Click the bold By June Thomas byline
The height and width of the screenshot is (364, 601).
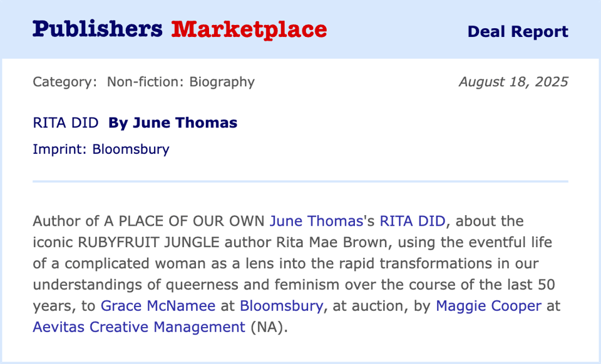coord(173,123)
